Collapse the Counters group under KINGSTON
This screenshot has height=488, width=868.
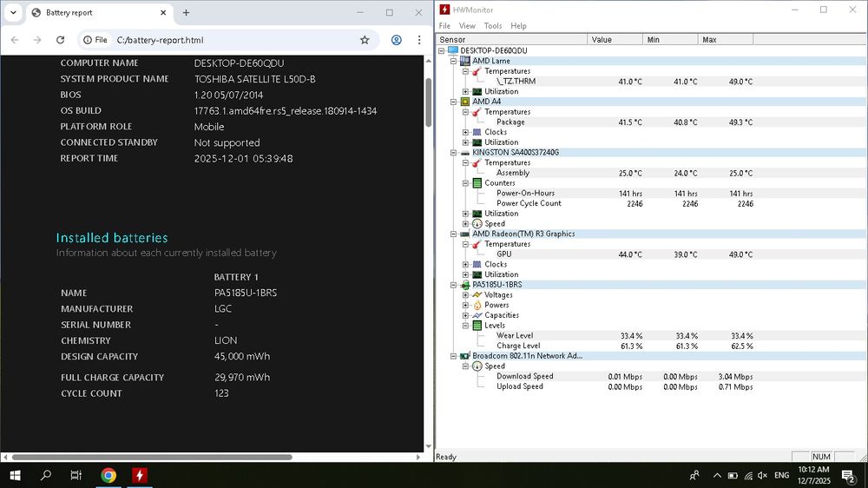[465, 183]
